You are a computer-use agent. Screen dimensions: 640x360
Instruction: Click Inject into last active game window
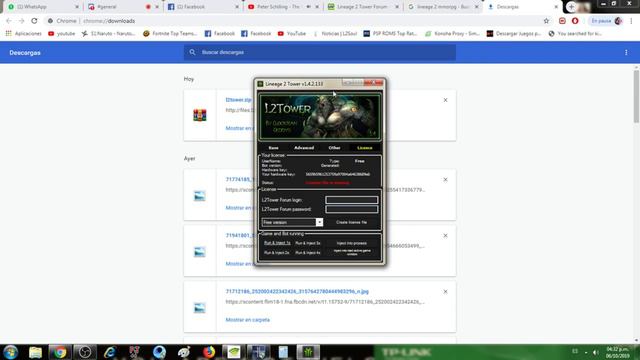[x=352, y=252]
